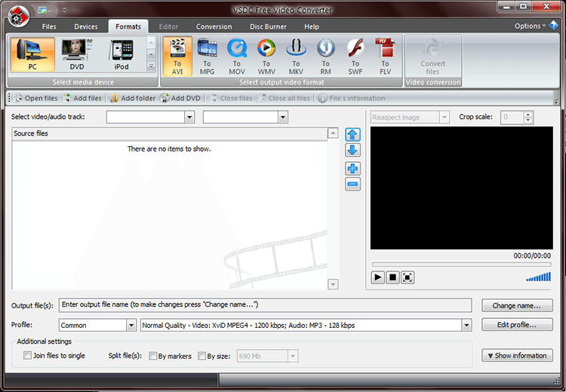Toggle fullscreen preview button
Image resolution: width=566 pixels, height=392 pixels.
408,277
